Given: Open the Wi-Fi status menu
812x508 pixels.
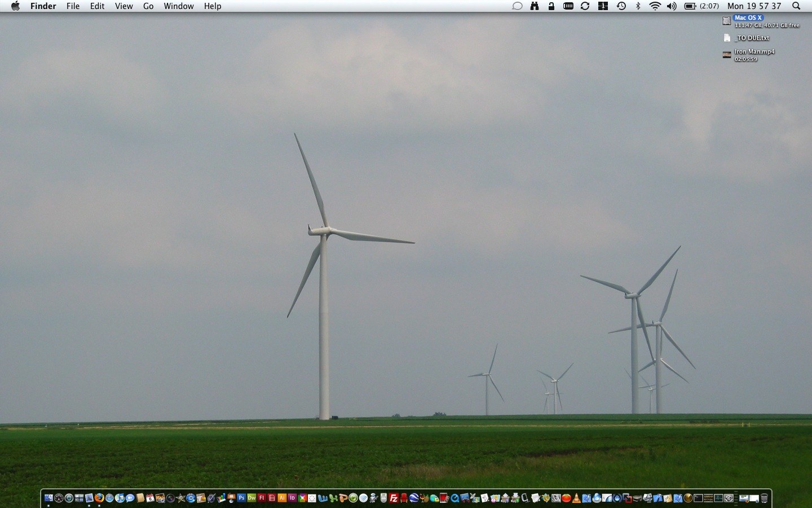Looking at the screenshot, I should tap(655, 6).
